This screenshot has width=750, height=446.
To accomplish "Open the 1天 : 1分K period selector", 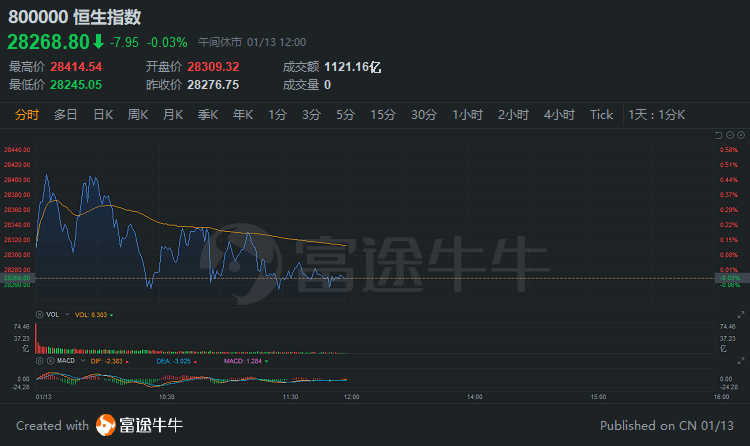I will tap(657, 115).
